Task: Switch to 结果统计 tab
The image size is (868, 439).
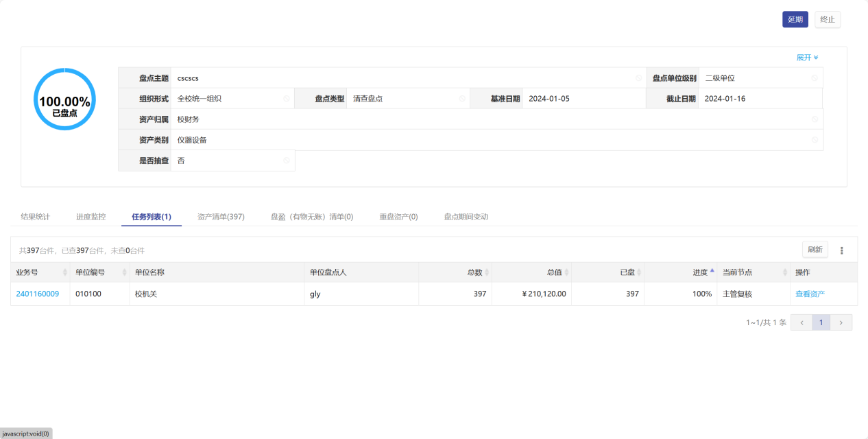Action: (x=35, y=217)
